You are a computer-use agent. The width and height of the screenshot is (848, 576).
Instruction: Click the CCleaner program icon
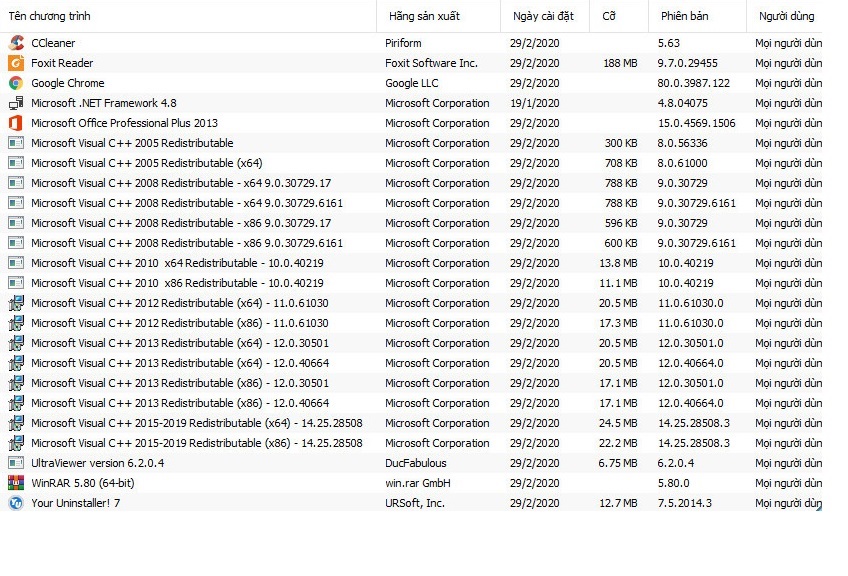[16, 43]
